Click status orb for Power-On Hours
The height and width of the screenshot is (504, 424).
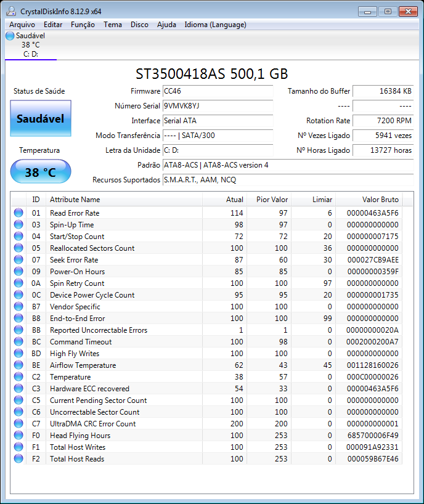(18, 271)
